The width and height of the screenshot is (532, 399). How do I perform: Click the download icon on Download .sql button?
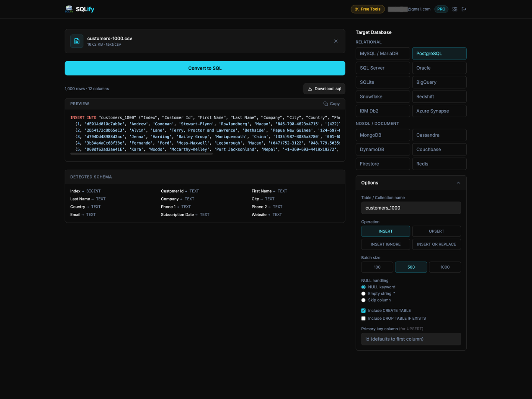pyautogui.click(x=310, y=88)
